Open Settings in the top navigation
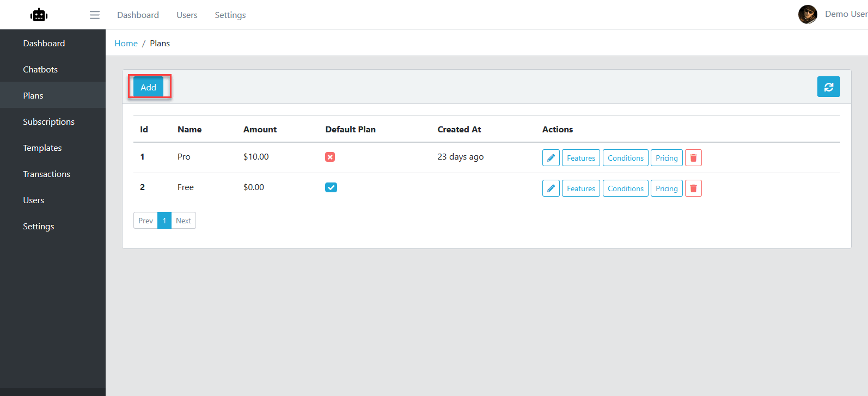This screenshot has height=396, width=868. [x=230, y=15]
